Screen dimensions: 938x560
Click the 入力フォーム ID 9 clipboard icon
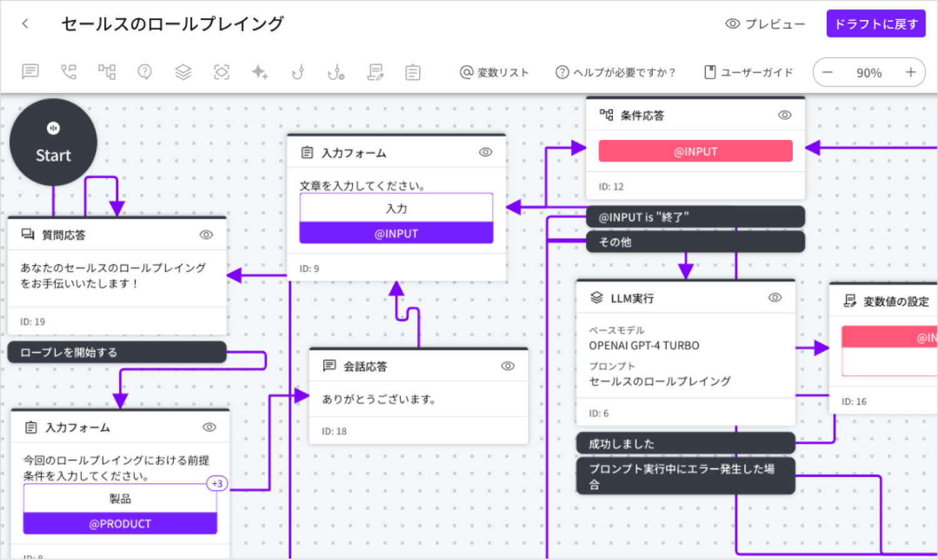coord(307,152)
